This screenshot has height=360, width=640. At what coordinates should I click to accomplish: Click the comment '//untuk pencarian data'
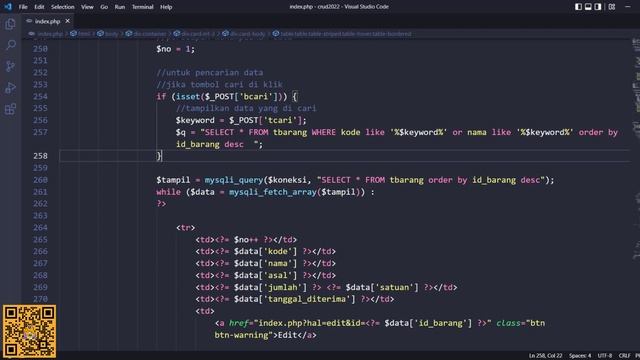tap(209, 73)
